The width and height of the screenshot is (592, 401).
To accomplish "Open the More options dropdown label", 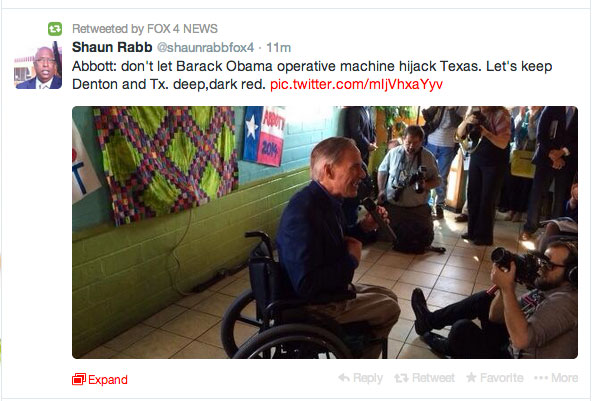I will pyautogui.click(x=564, y=378).
